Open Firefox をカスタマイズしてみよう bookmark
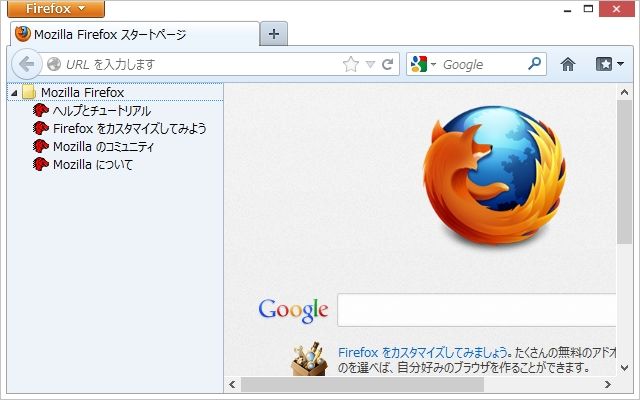The image size is (640, 400). click(x=130, y=129)
